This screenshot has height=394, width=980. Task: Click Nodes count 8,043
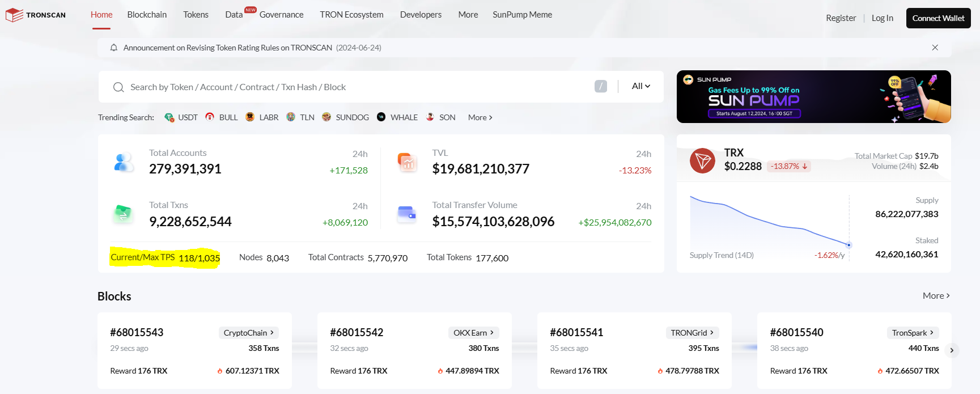point(278,258)
